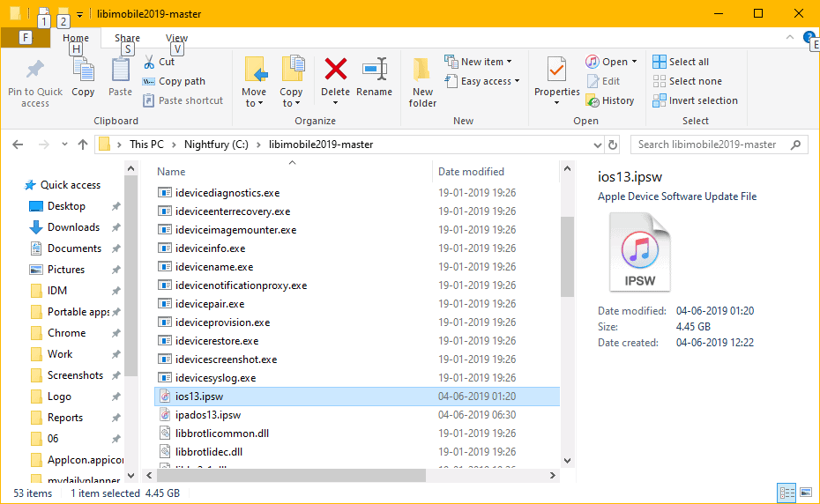Click the large IPSW preview thumbnail
The image size is (820, 504).
(639, 252)
